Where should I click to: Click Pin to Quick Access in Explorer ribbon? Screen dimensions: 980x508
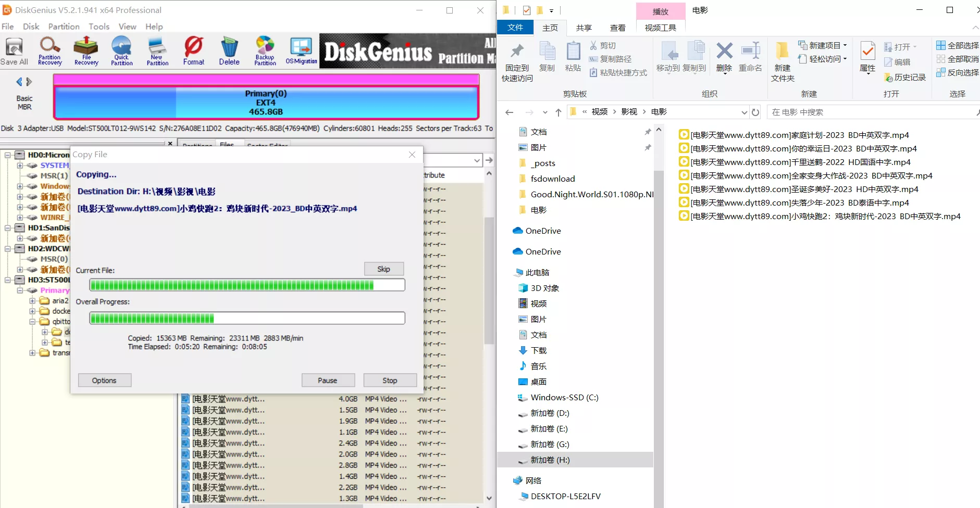[517, 62]
